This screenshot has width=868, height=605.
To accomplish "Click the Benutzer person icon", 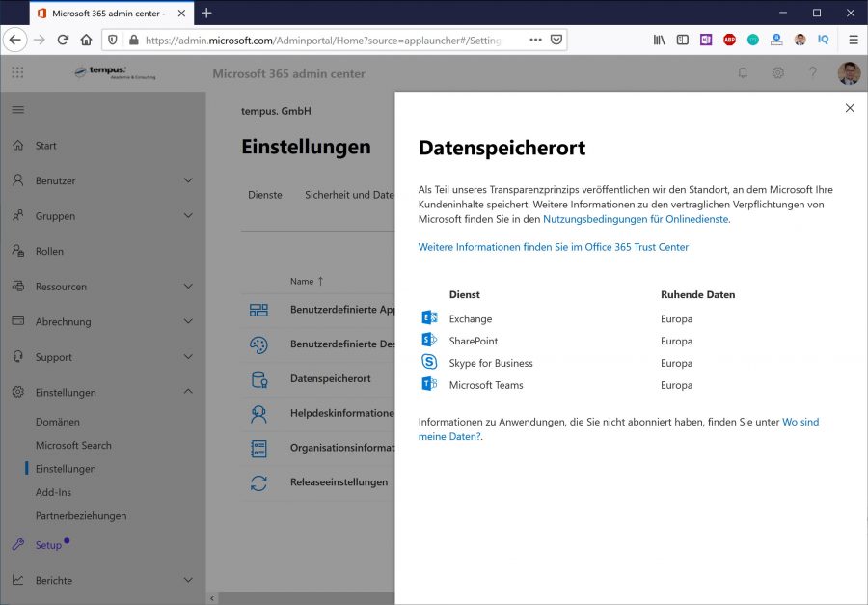I will pos(17,180).
